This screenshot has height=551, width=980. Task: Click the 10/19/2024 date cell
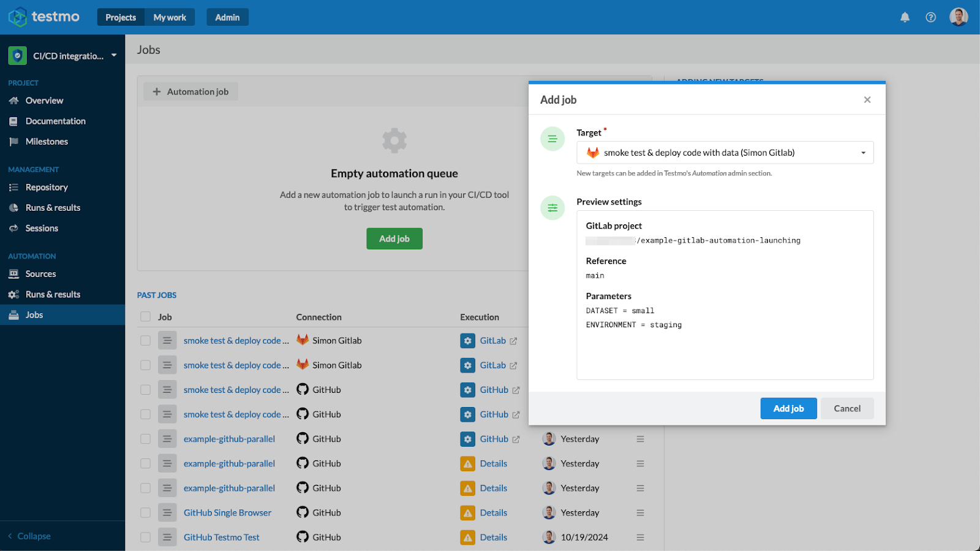584,537
